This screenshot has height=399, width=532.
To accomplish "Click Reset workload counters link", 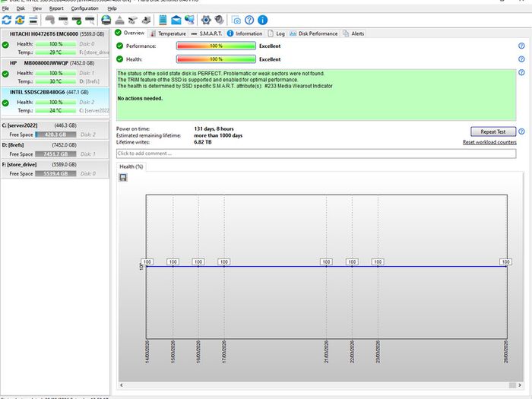I will [x=489, y=142].
